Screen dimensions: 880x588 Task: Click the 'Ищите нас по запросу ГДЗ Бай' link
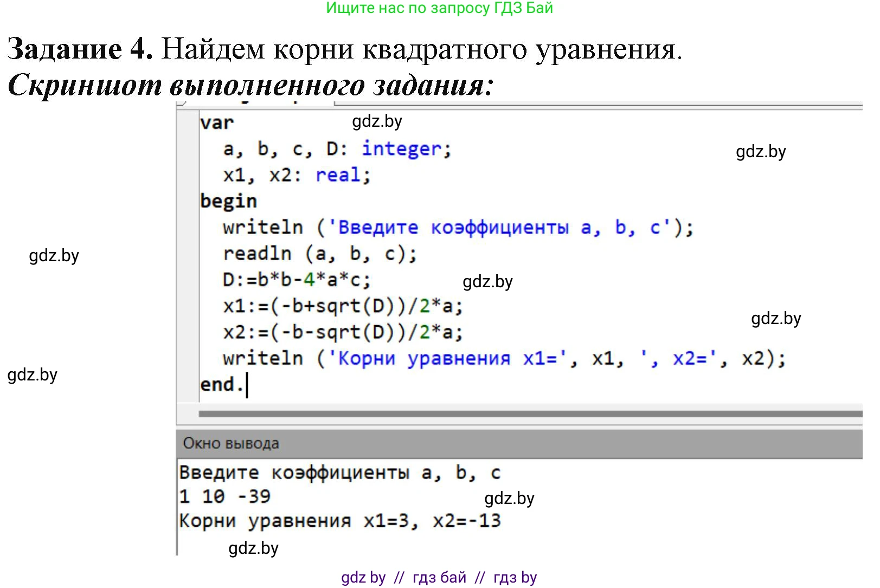pos(439,8)
